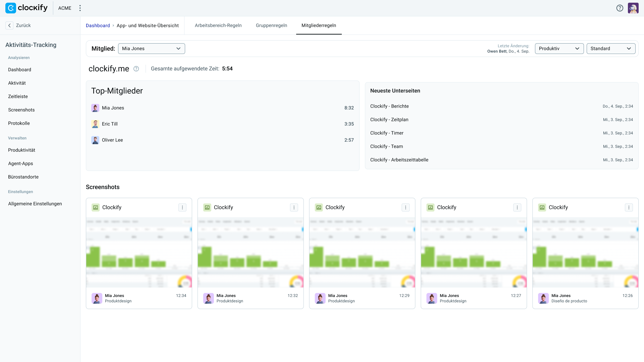Click the Diseño de producto label

click(x=569, y=301)
